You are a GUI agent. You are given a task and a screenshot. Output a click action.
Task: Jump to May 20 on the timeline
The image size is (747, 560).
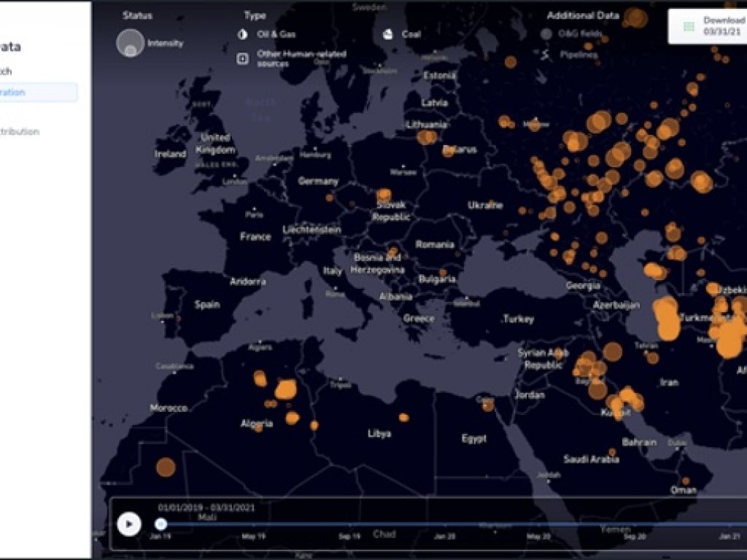(540, 536)
